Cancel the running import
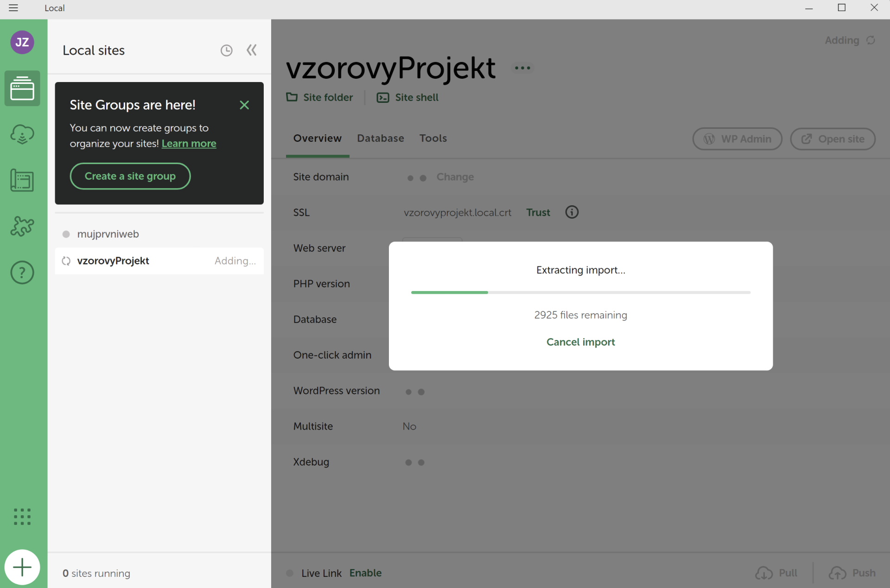The width and height of the screenshot is (890, 588). [x=580, y=341]
